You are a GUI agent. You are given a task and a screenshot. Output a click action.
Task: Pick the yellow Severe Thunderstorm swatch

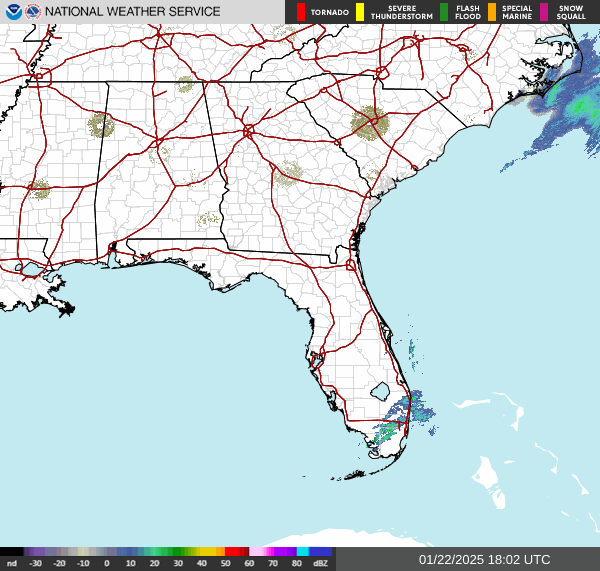pos(360,12)
